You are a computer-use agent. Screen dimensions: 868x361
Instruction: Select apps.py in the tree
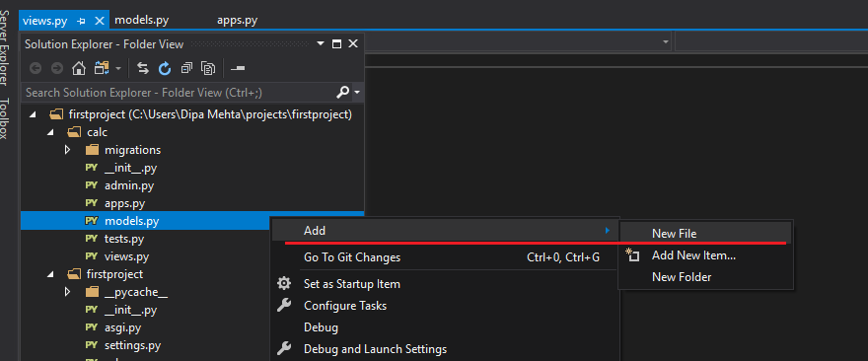pyautogui.click(x=124, y=203)
